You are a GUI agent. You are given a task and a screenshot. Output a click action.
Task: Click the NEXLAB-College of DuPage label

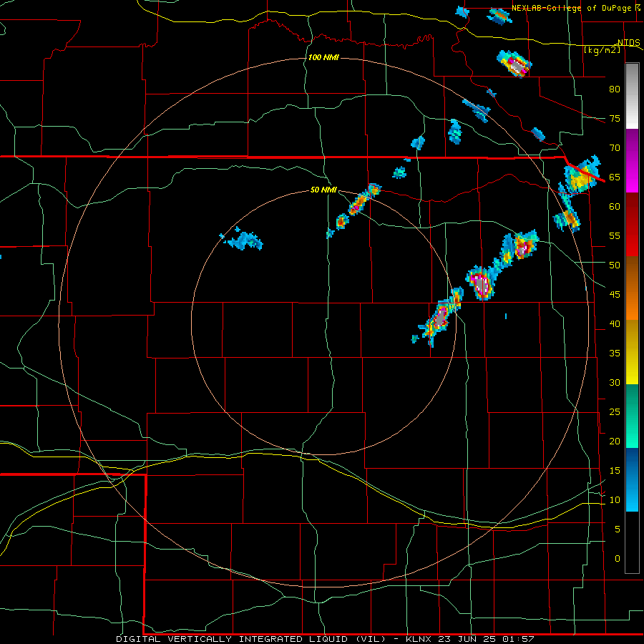click(572, 8)
